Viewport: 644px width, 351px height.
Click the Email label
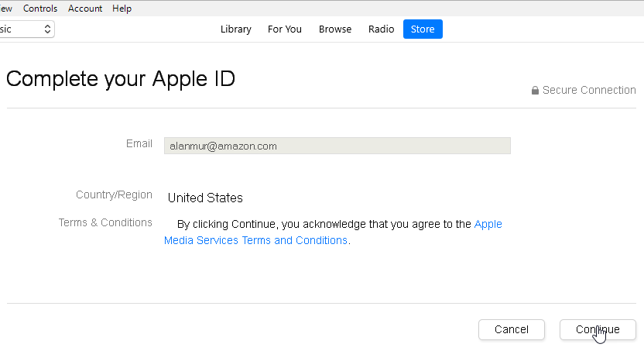pos(139,143)
